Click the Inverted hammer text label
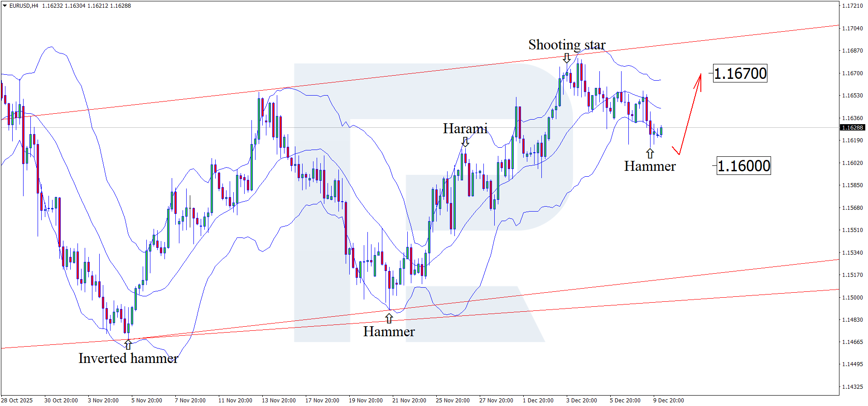The width and height of the screenshot is (868, 406). pos(128,358)
